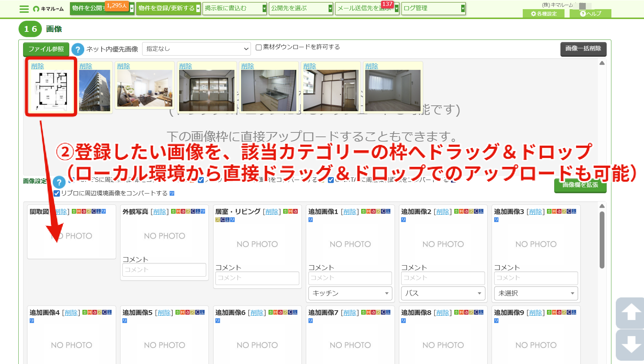The height and width of the screenshot is (364, 644).
Task: Click red a portal icon in 居室・リビング card
Action: pos(295,211)
